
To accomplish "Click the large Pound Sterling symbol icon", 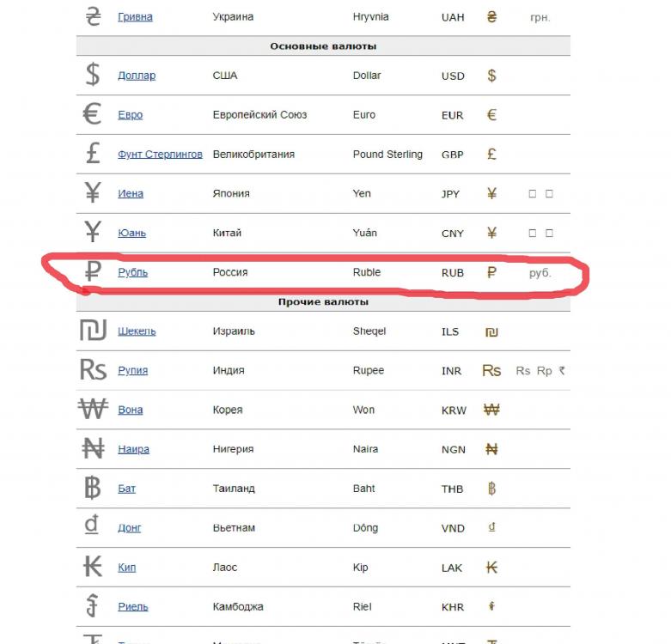I will click(93, 154).
